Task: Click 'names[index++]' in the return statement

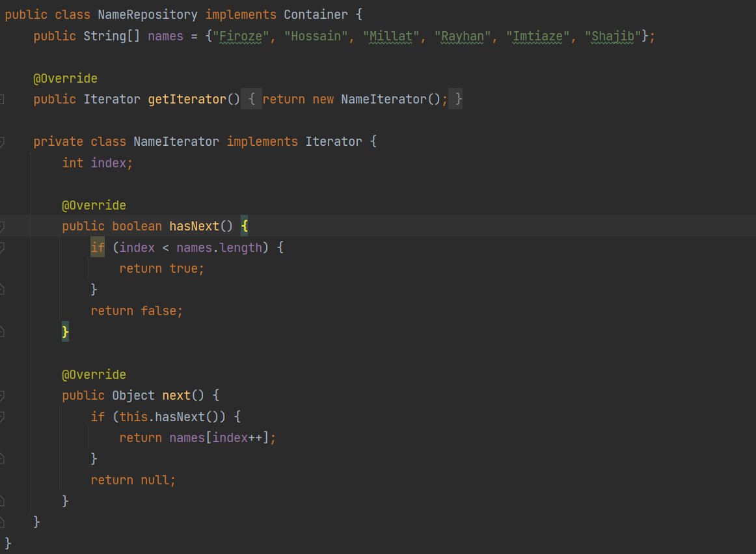Action: click(x=219, y=437)
